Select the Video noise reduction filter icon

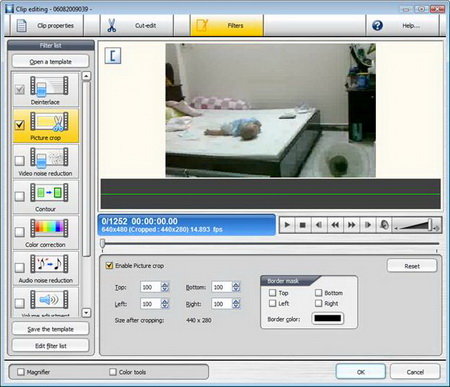click(49, 157)
